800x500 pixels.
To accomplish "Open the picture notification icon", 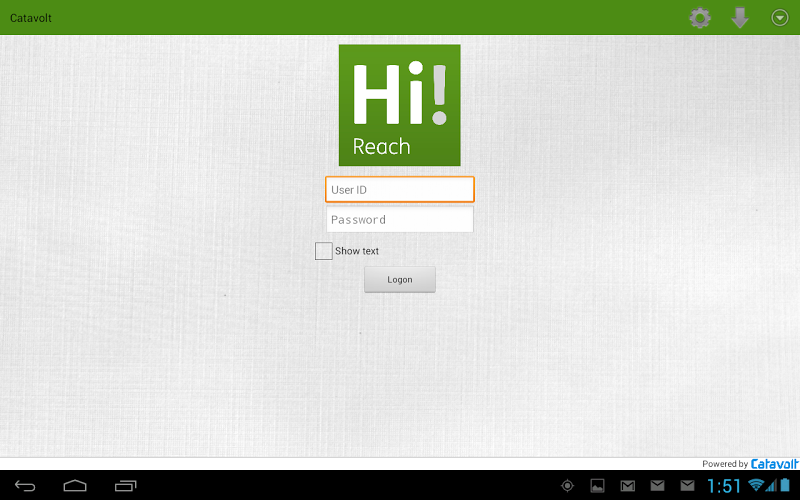I will 597,486.
